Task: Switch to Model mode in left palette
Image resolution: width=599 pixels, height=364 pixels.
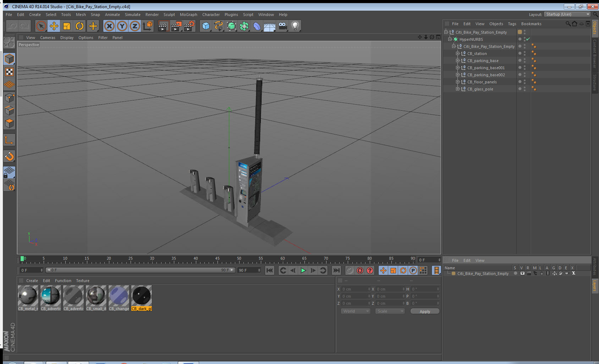Action: click(10, 59)
